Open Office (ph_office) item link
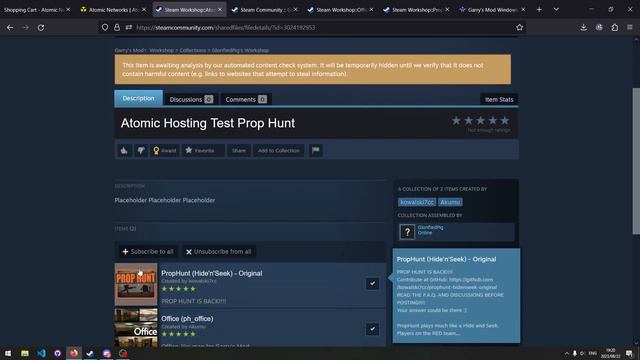The width and height of the screenshot is (640, 360). (187, 319)
